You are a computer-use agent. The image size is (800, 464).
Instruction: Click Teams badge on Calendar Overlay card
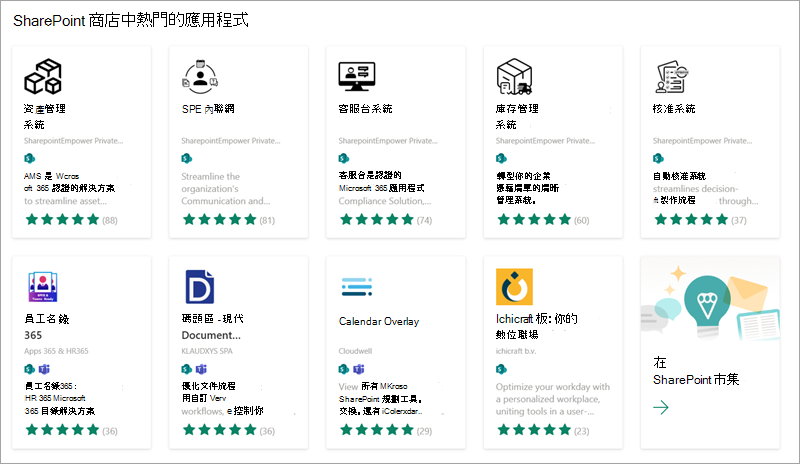click(x=359, y=369)
